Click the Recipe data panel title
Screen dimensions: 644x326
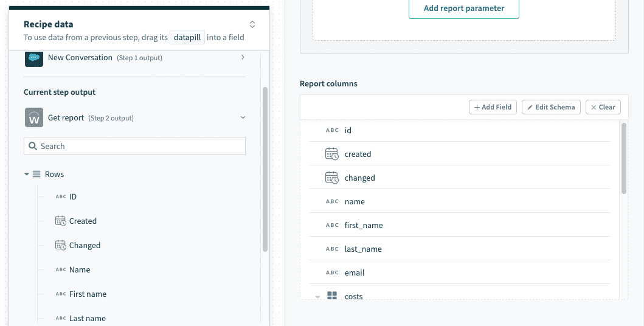[49, 24]
